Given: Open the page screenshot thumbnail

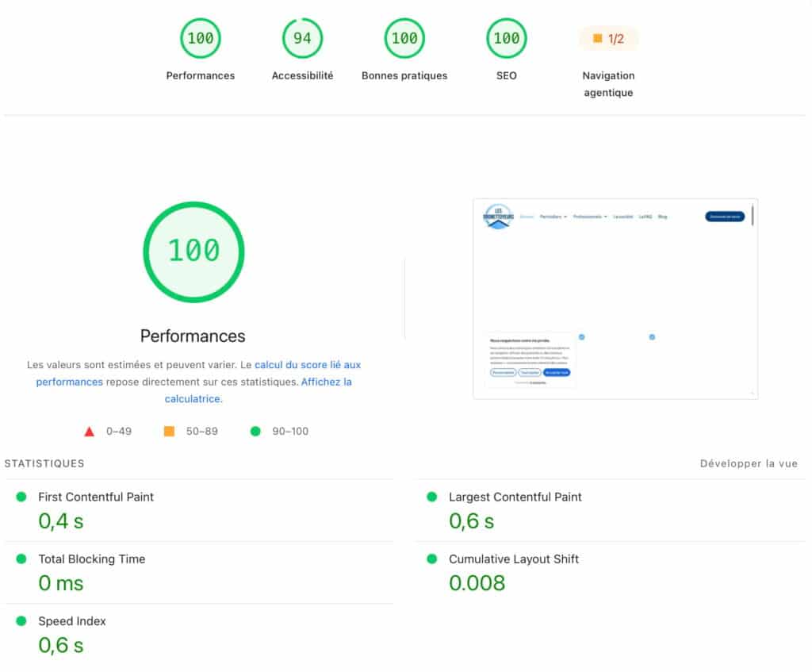Looking at the screenshot, I should pyautogui.click(x=615, y=299).
